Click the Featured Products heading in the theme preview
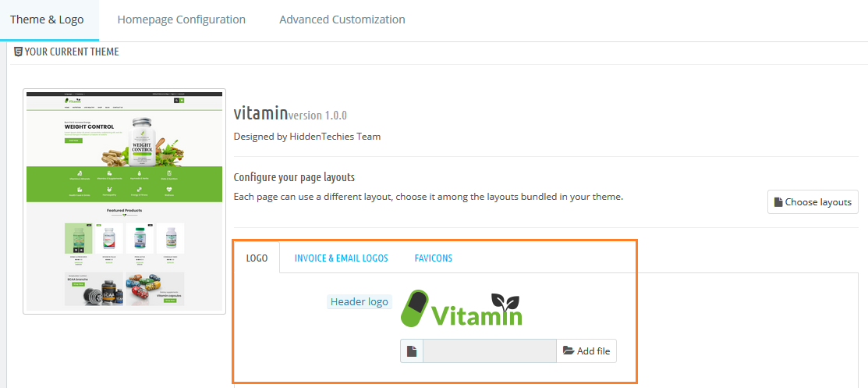This screenshot has height=388, width=868. click(125, 210)
